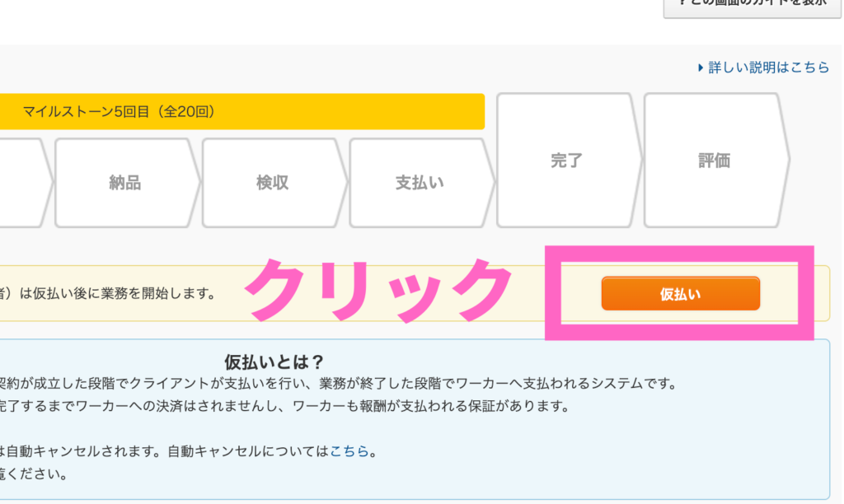Go to the 支払い step
The width and height of the screenshot is (844, 504).
(419, 183)
